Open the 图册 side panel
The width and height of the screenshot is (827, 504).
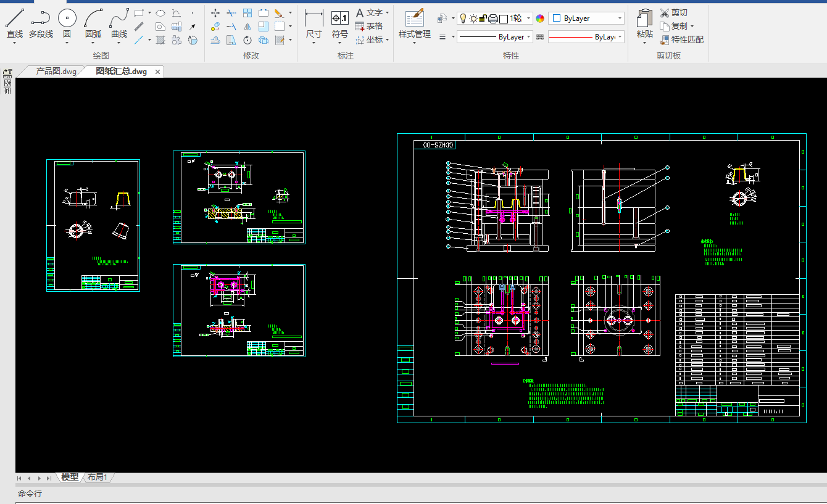point(7,81)
